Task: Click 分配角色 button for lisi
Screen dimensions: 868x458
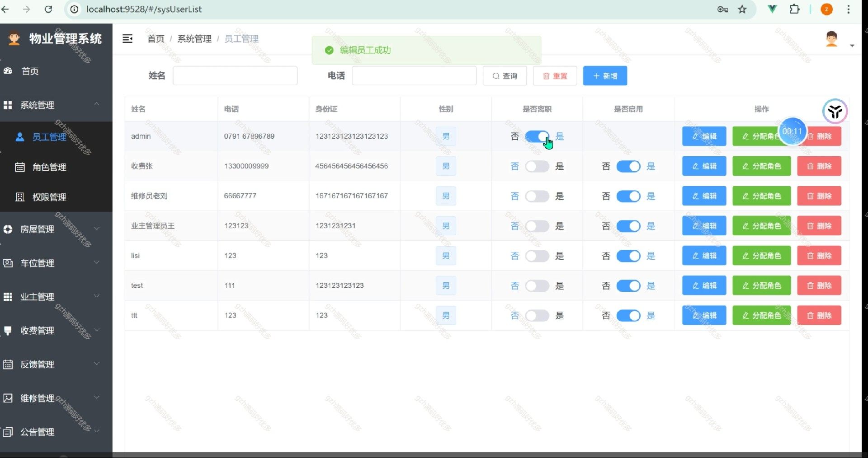Action: pyautogui.click(x=761, y=256)
